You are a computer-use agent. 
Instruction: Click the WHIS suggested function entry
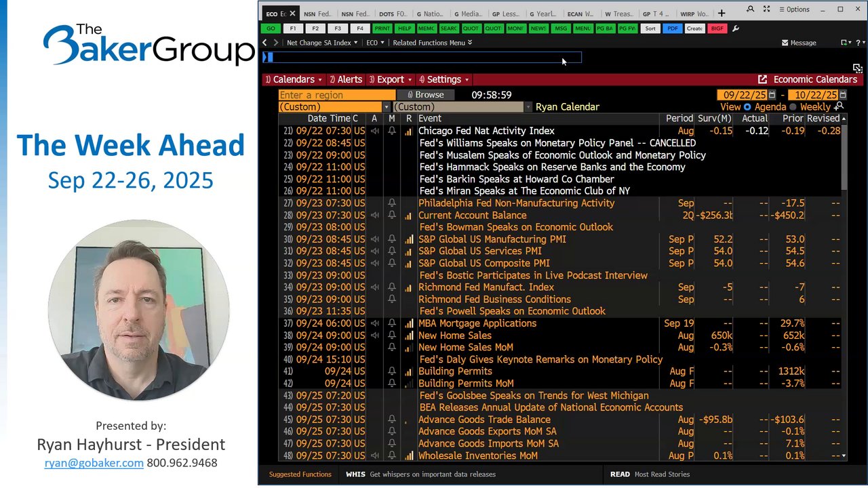(420, 474)
